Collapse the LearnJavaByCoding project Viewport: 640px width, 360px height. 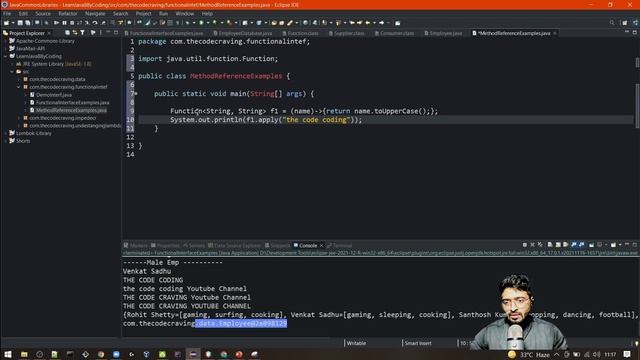coord(5,56)
